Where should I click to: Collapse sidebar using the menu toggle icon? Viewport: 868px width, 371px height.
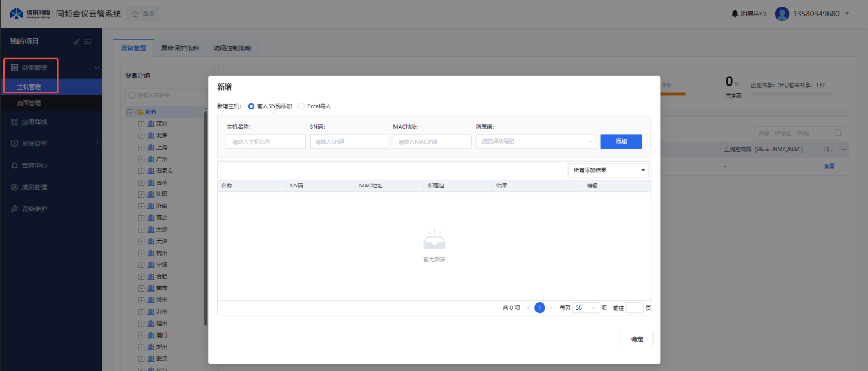coord(88,42)
